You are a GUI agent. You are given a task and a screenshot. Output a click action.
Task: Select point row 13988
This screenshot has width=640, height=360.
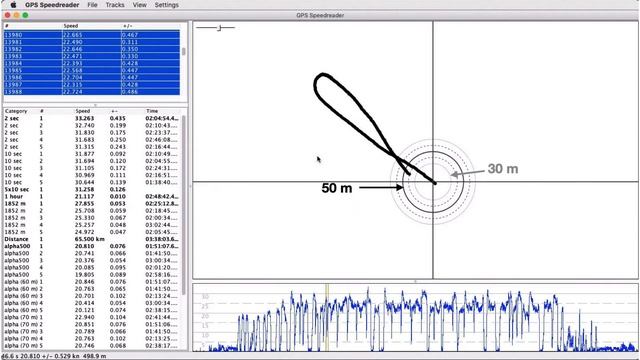tap(92, 92)
